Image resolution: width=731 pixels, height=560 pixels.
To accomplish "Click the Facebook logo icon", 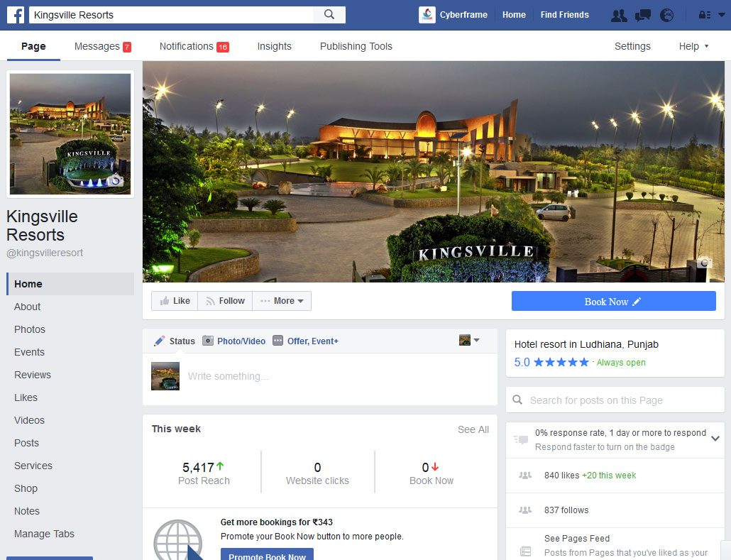I will point(16,15).
